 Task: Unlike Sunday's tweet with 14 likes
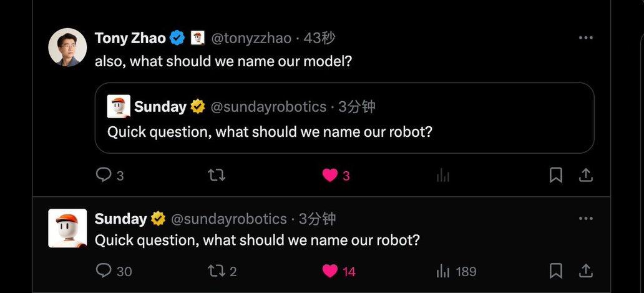(x=330, y=271)
